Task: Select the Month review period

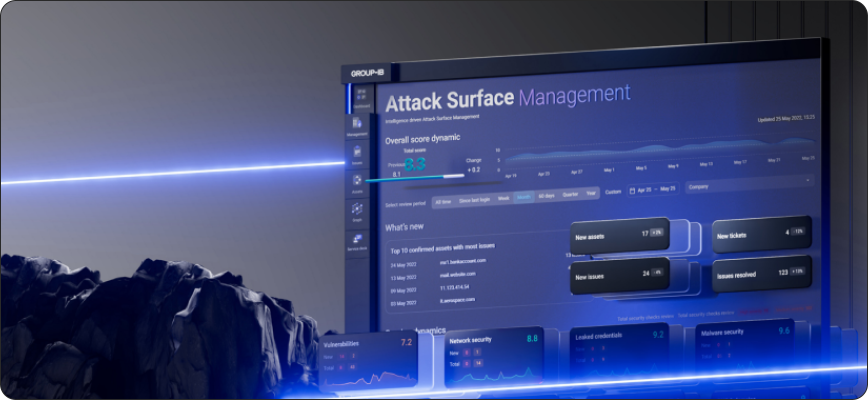Action: [x=523, y=197]
